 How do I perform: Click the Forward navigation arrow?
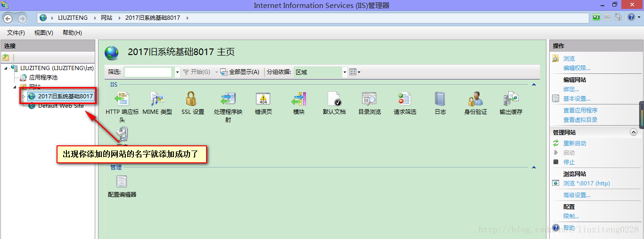22,18
